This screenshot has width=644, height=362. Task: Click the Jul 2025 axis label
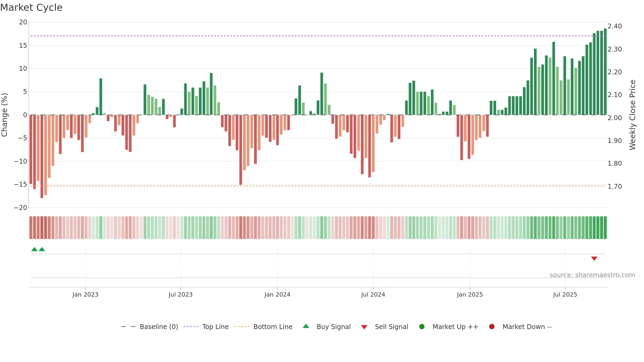(565, 294)
